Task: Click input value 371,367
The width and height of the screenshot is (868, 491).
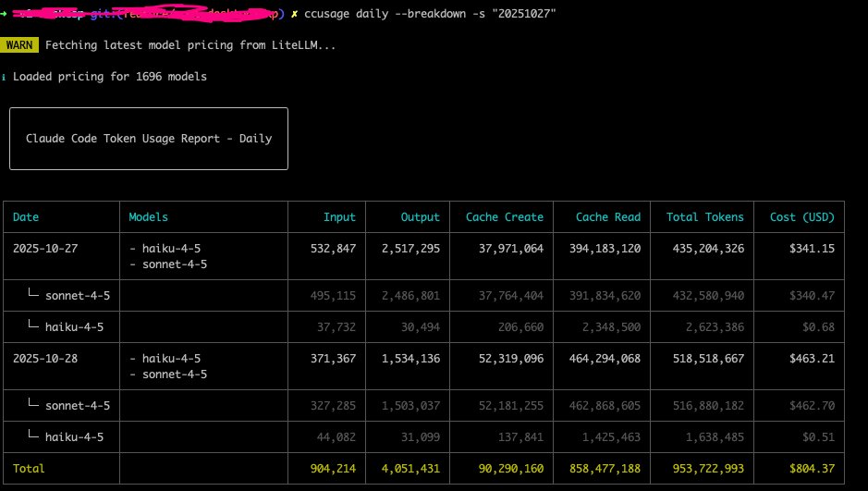Action: 334,359
